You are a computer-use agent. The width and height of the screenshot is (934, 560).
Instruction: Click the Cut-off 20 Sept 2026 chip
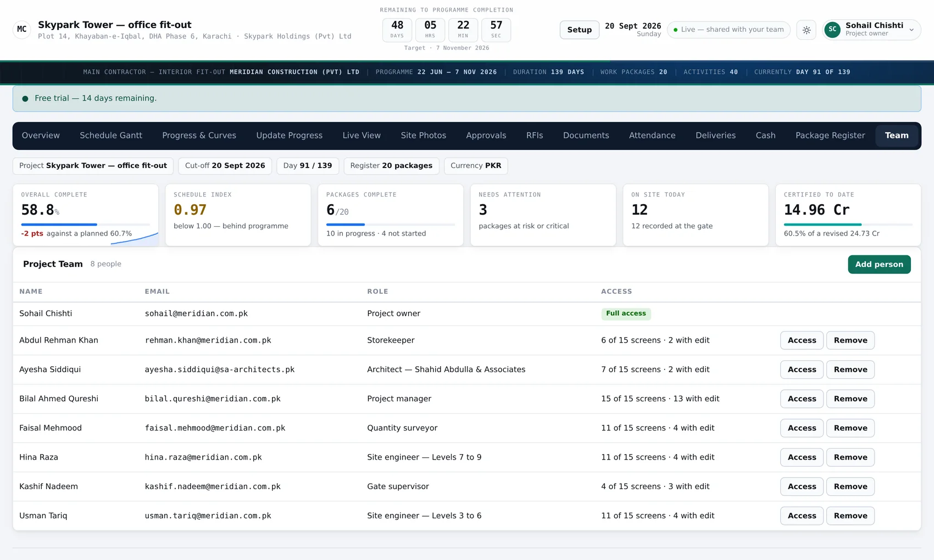225,166
